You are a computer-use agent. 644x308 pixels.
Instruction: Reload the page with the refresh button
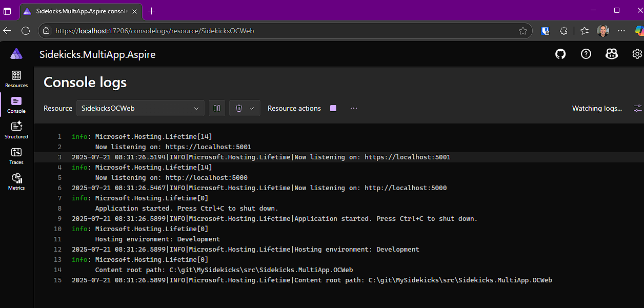point(26,31)
